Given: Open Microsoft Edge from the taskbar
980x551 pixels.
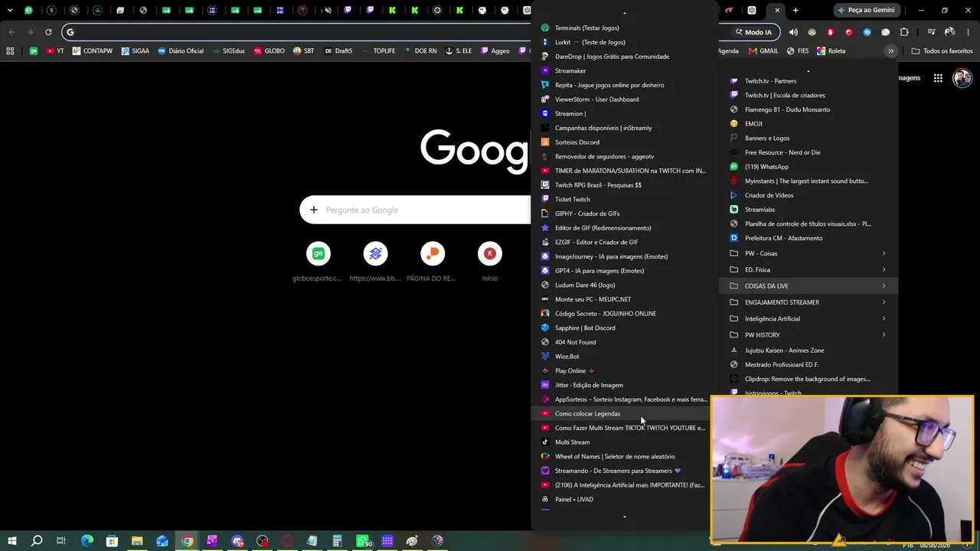Looking at the screenshot, I should pos(87,541).
